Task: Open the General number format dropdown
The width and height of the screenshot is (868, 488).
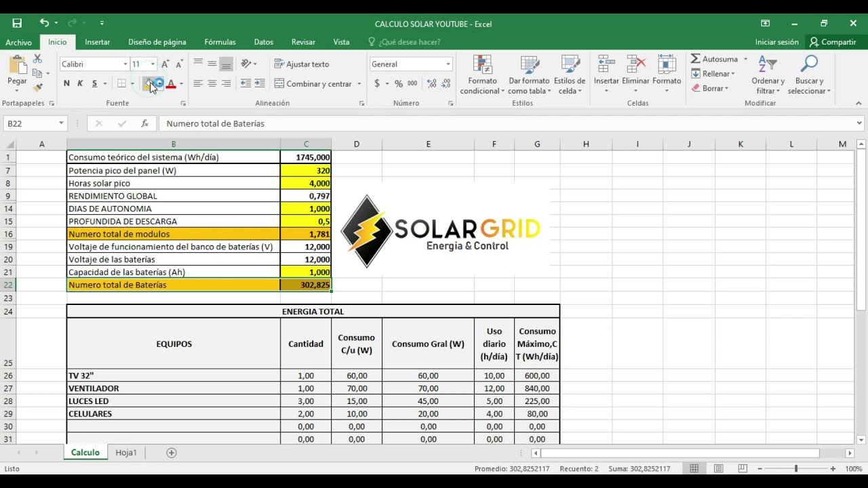Action: pos(448,64)
